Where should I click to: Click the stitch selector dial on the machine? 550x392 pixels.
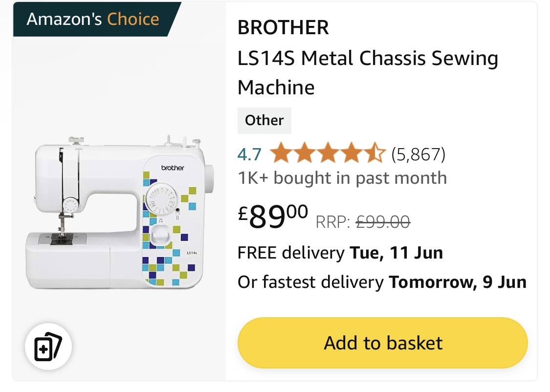coord(161,199)
